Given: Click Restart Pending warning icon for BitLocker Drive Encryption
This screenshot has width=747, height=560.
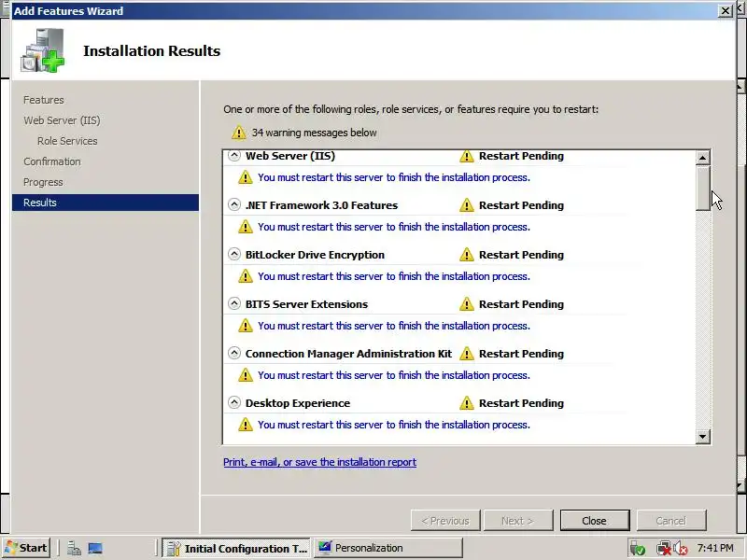Looking at the screenshot, I should click(466, 255).
